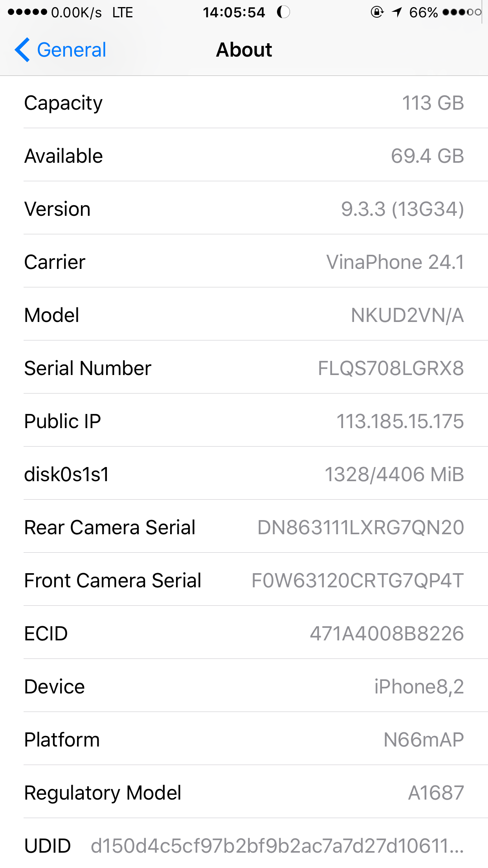The width and height of the screenshot is (488, 868).
Task: Tap the Serial Number row
Action: pyautogui.click(x=244, y=368)
